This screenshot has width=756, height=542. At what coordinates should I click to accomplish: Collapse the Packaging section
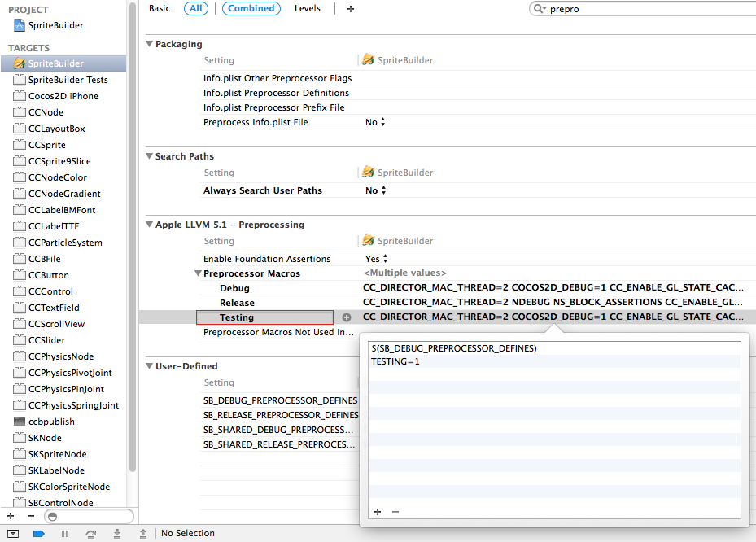(x=150, y=44)
